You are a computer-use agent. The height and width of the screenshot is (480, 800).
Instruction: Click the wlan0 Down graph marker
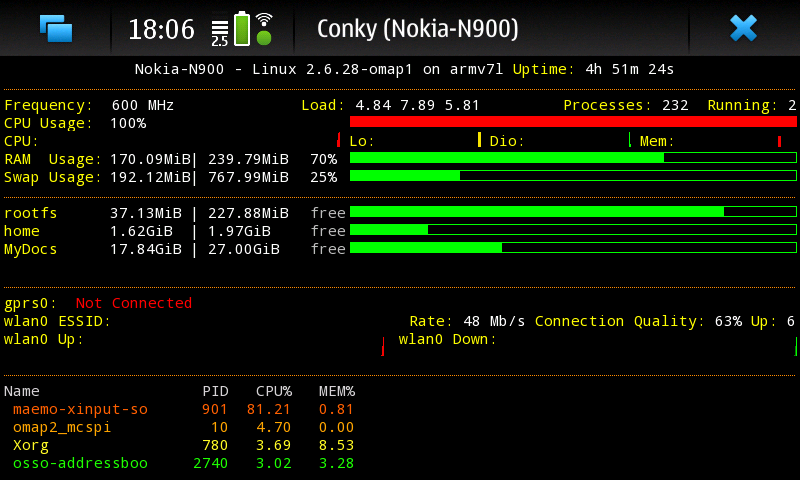click(x=796, y=346)
